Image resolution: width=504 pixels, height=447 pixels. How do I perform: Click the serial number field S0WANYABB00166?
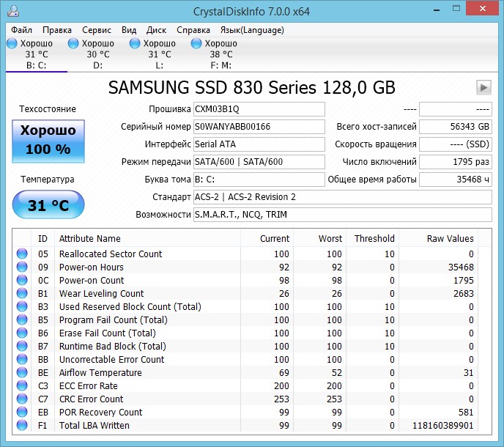coord(259,127)
